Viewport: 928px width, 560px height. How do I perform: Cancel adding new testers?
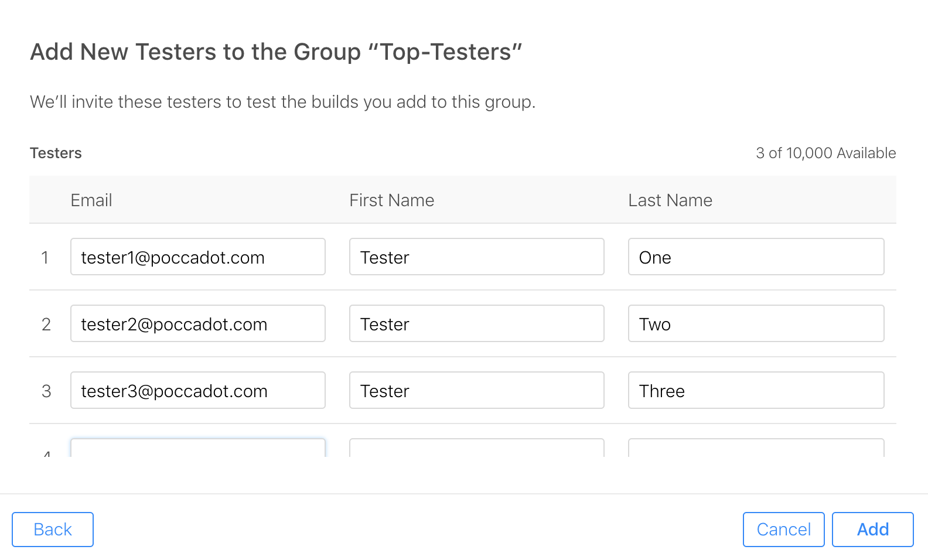(x=784, y=530)
